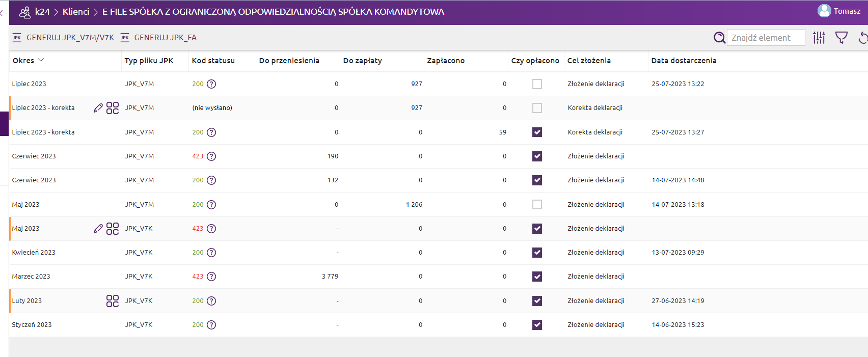Go to Klienci in the breadcrumb

76,12
